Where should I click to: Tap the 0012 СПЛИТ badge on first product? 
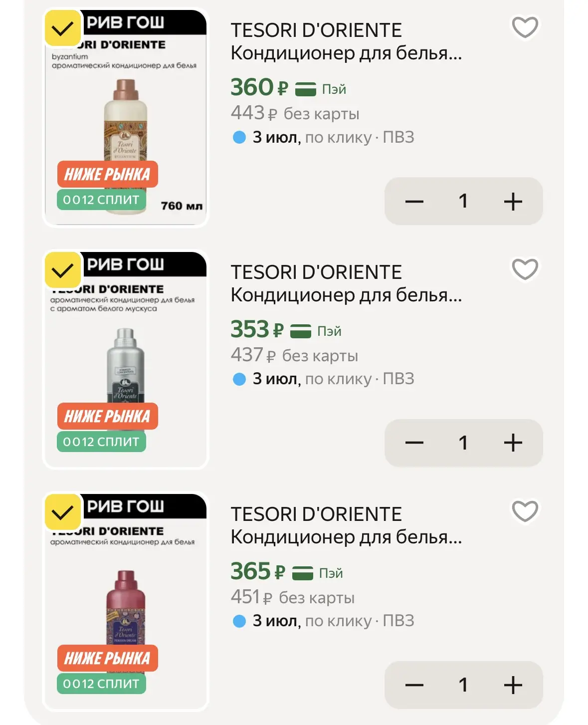coord(101,200)
